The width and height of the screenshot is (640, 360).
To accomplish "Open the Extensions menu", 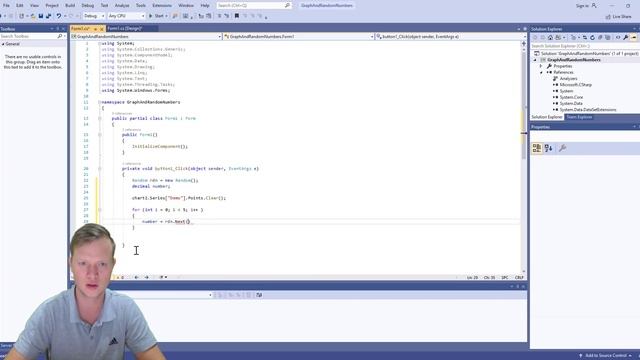I will 162,5.
